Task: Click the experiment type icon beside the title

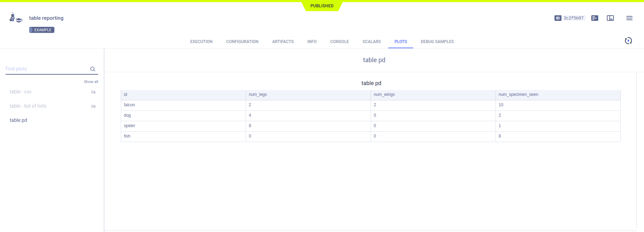Action: 16,18
